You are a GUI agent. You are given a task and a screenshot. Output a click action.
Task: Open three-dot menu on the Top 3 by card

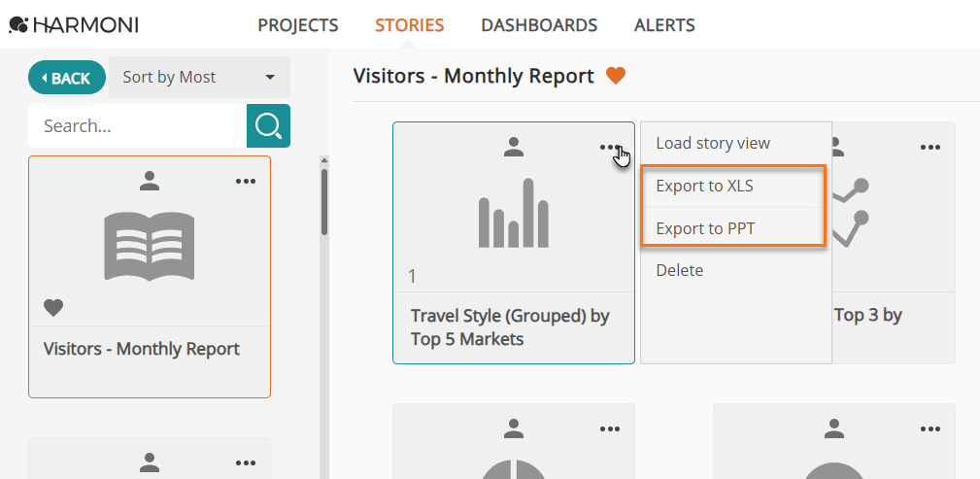pos(930,148)
